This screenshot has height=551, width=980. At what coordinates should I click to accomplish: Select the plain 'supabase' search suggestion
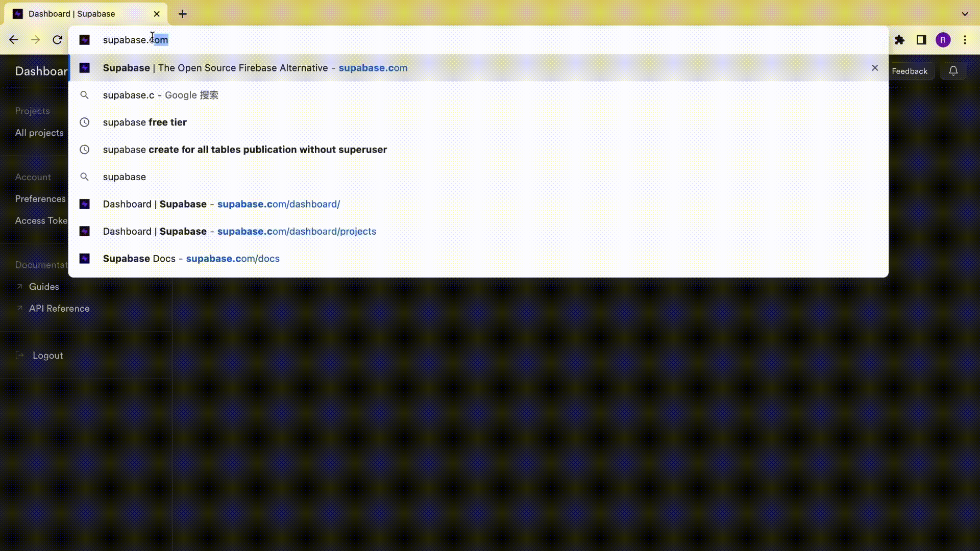pyautogui.click(x=478, y=177)
